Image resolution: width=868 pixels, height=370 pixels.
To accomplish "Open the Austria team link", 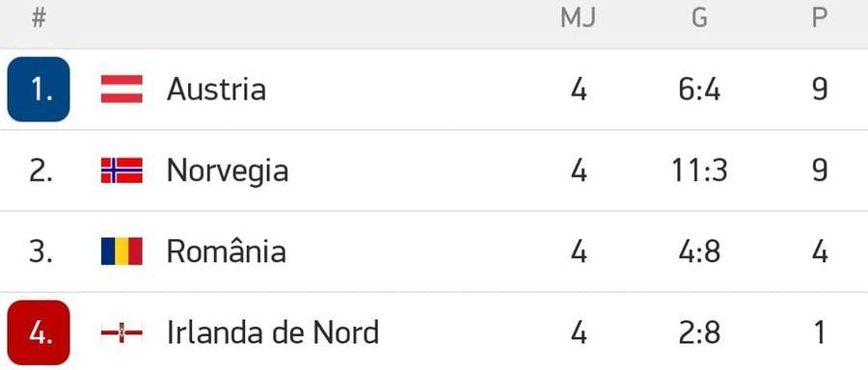I will tap(216, 89).
